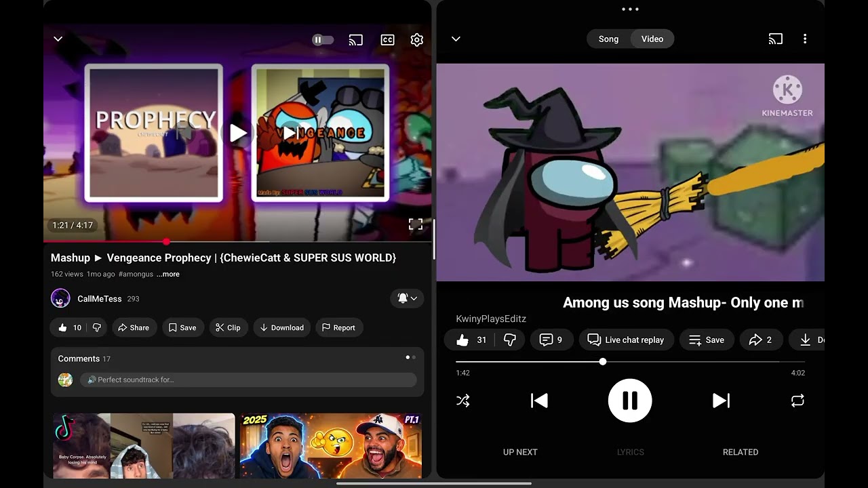Screen dimensions: 868x488
Task: Create a Clip from the video
Action: click(229, 327)
